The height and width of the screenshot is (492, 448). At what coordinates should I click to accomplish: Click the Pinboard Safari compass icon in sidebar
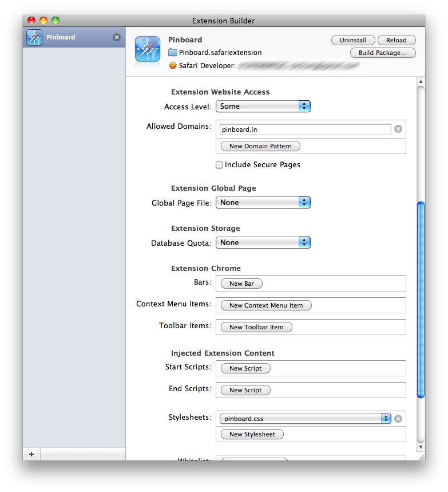click(34, 38)
